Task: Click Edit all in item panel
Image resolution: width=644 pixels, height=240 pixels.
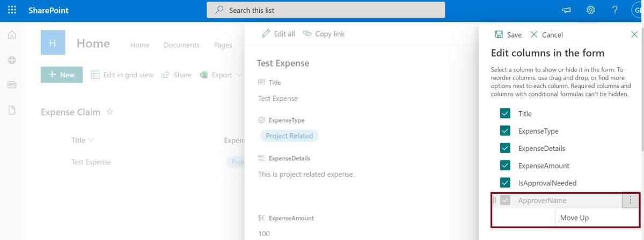Action: (278, 33)
